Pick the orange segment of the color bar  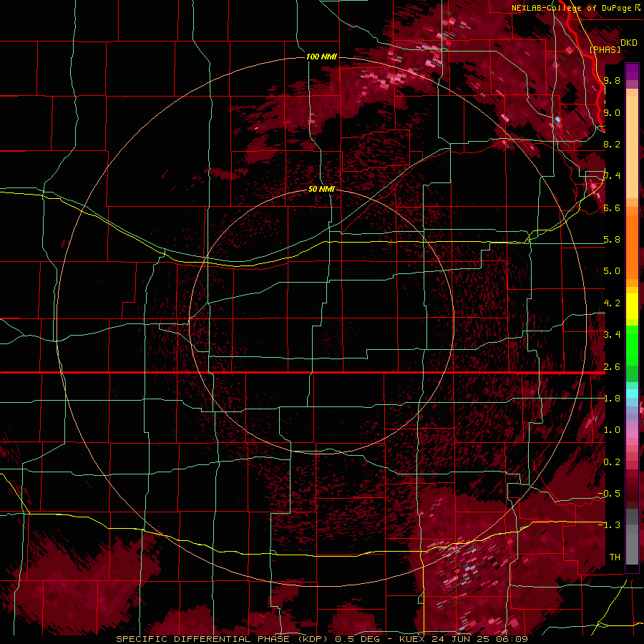click(x=632, y=243)
